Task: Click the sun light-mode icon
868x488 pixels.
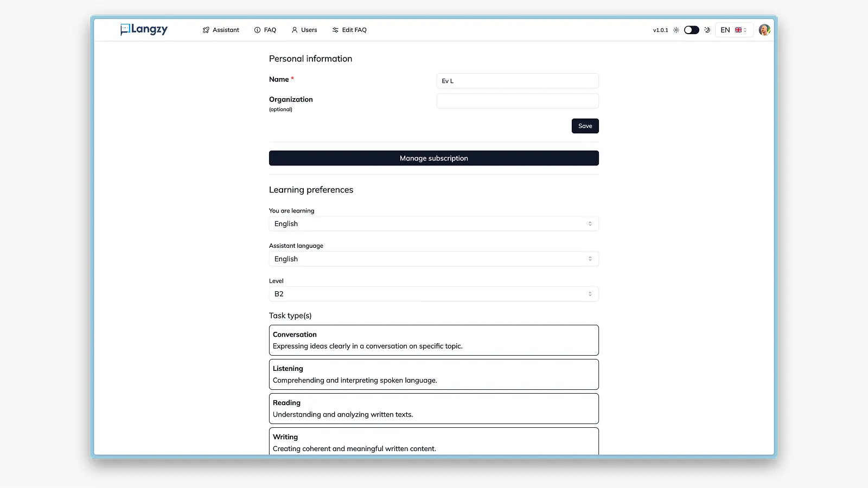Action: [x=676, y=30]
